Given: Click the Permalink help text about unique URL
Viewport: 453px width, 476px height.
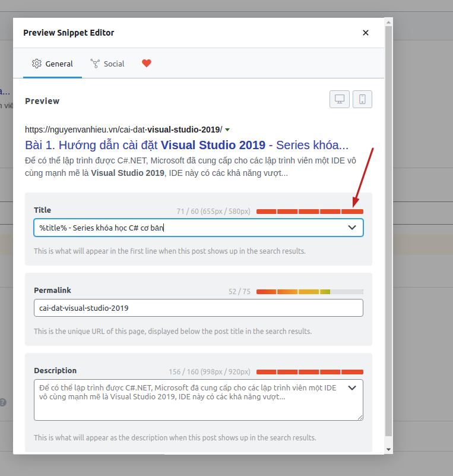Looking at the screenshot, I should (173, 331).
